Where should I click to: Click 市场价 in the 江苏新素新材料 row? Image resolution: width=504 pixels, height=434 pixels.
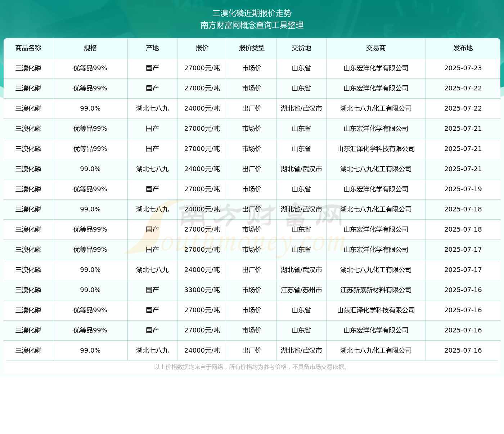point(252,290)
